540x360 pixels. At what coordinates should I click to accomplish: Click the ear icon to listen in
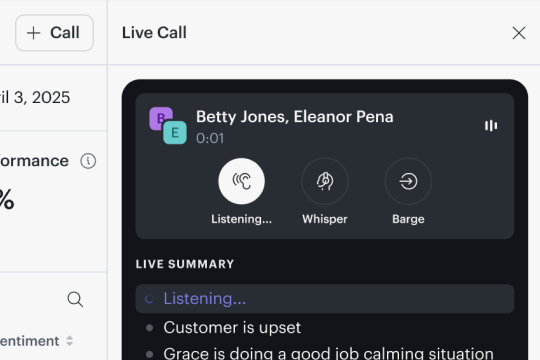[x=241, y=181]
